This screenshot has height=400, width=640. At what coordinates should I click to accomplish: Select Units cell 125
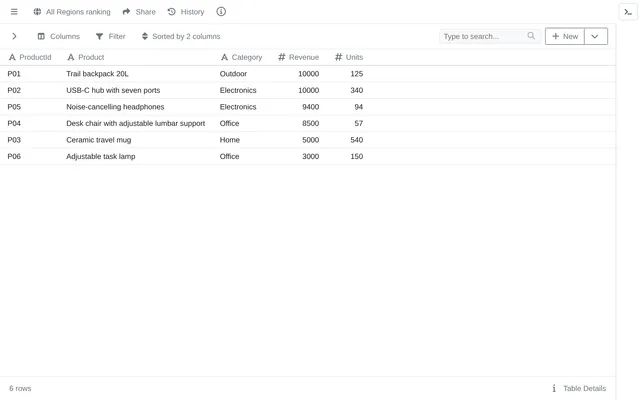click(x=356, y=74)
